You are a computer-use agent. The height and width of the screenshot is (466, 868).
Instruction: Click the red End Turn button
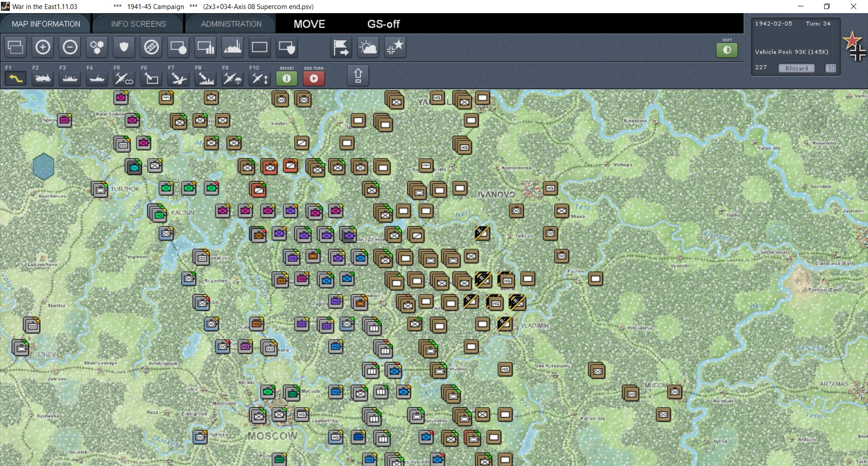coord(314,78)
